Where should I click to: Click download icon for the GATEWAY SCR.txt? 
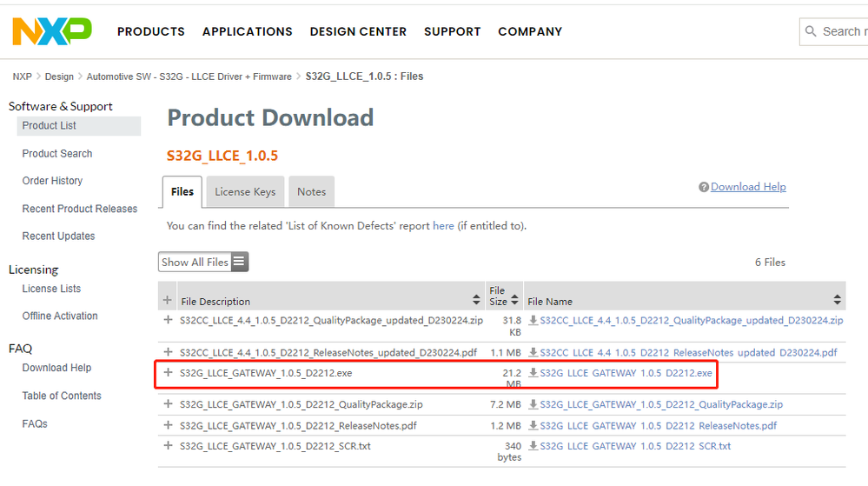tap(533, 446)
